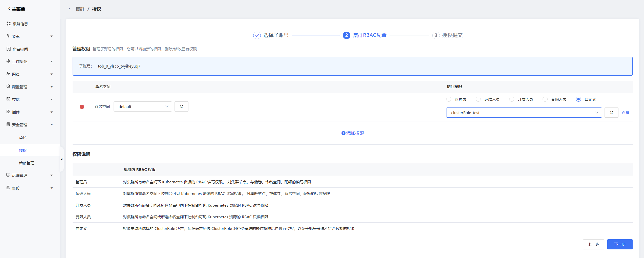Click the 添加权限 link text
Image resolution: width=644 pixels, height=258 pixels.
(x=355, y=133)
